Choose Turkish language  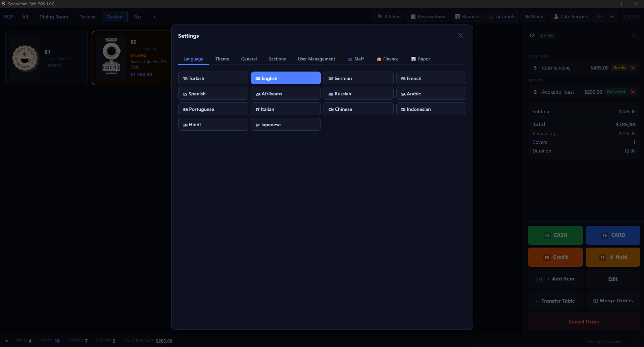[213, 78]
